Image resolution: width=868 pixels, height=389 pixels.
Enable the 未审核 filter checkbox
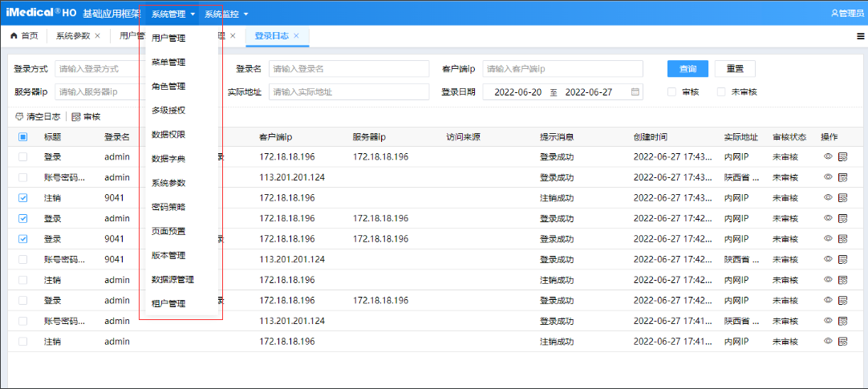[x=721, y=92]
